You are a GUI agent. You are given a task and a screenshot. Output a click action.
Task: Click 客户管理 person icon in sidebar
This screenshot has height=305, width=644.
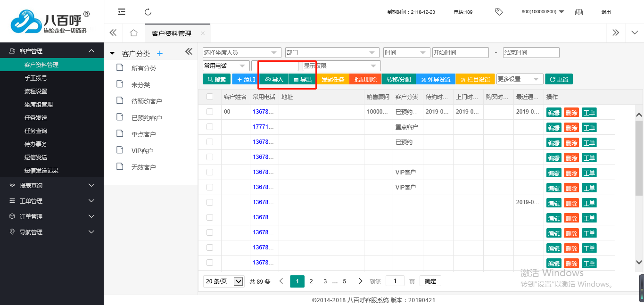pyautogui.click(x=12, y=51)
